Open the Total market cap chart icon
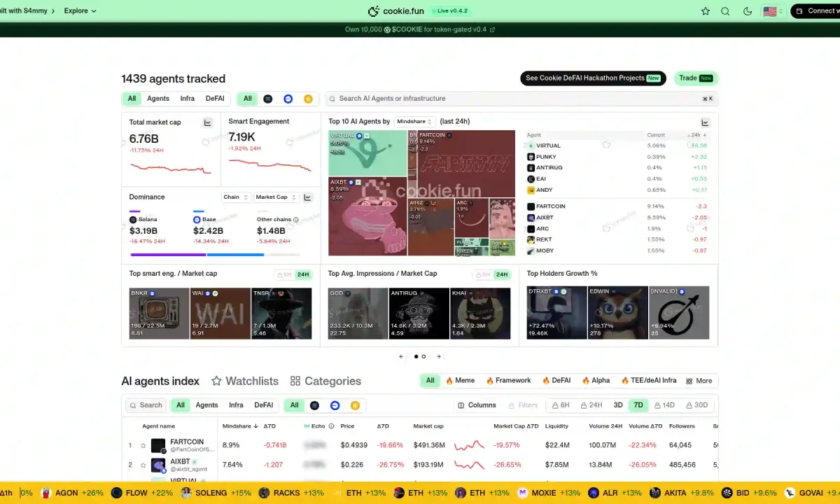 [x=207, y=122]
